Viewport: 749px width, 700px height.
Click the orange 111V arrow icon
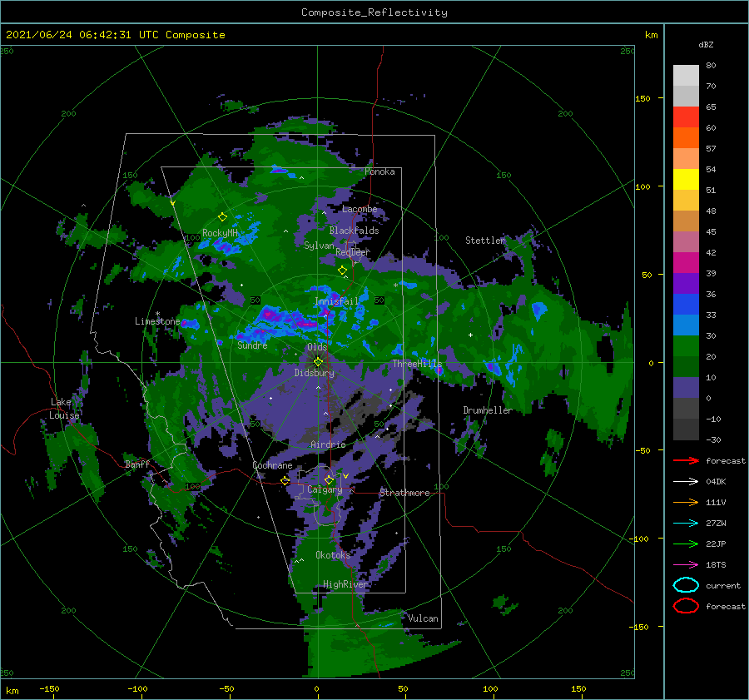(686, 502)
